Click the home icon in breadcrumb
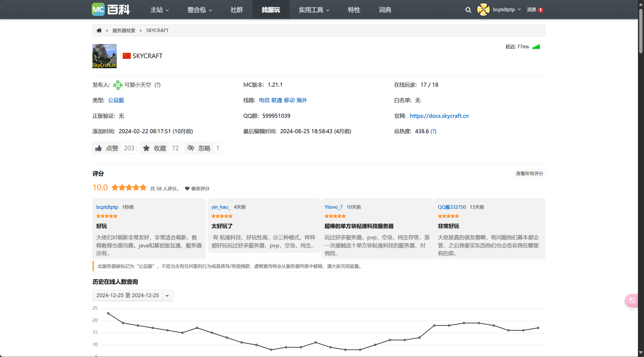 [x=99, y=30]
